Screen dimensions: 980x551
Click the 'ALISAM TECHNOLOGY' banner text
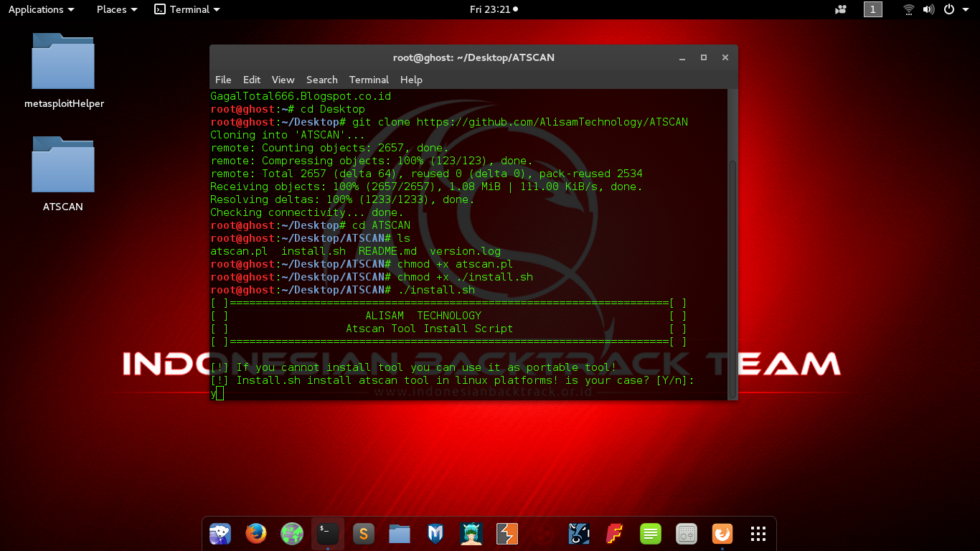click(x=423, y=316)
